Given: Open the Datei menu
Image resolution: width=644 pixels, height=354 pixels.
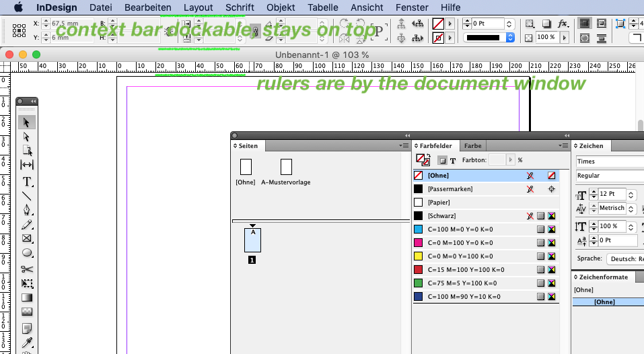Looking at the screenshot, I should pyautogui.click(x=101, y=7).
